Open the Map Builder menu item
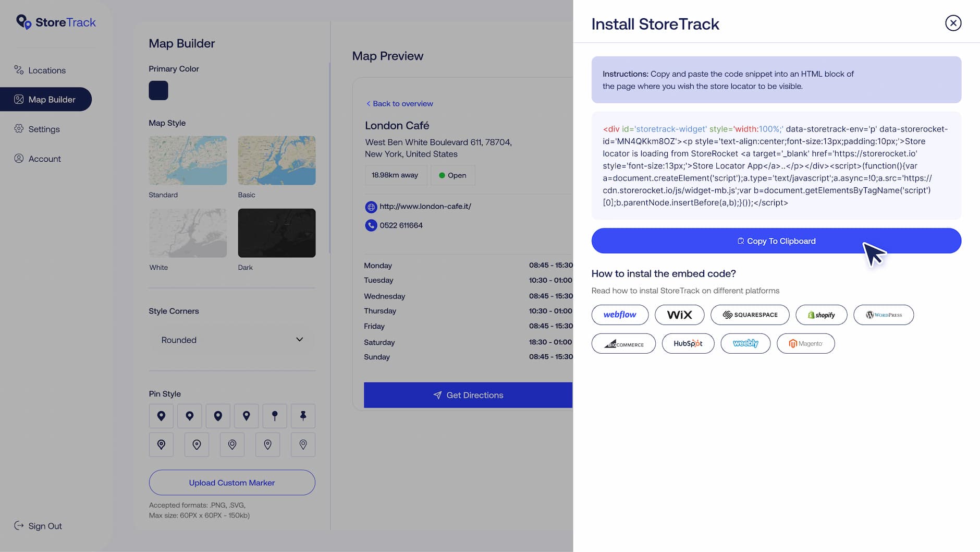 [46, 99]
